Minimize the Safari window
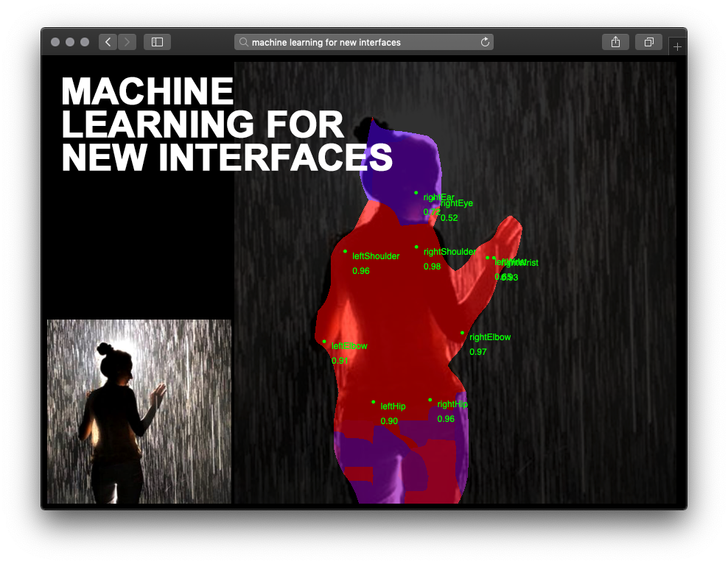 pyautogui.click(x=70, y=42)
